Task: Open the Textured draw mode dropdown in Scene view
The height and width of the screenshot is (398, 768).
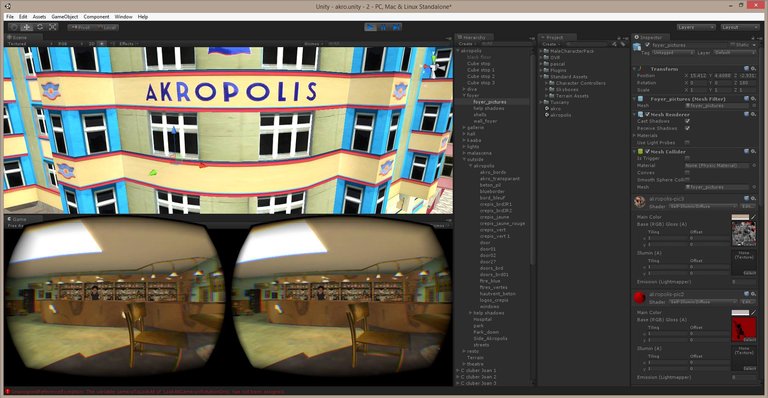Action: [28, 44]
